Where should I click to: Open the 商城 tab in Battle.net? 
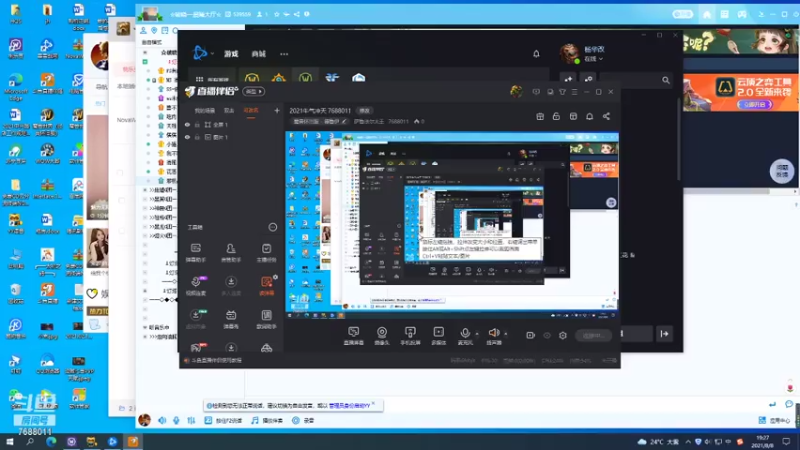tap(259, 54)
